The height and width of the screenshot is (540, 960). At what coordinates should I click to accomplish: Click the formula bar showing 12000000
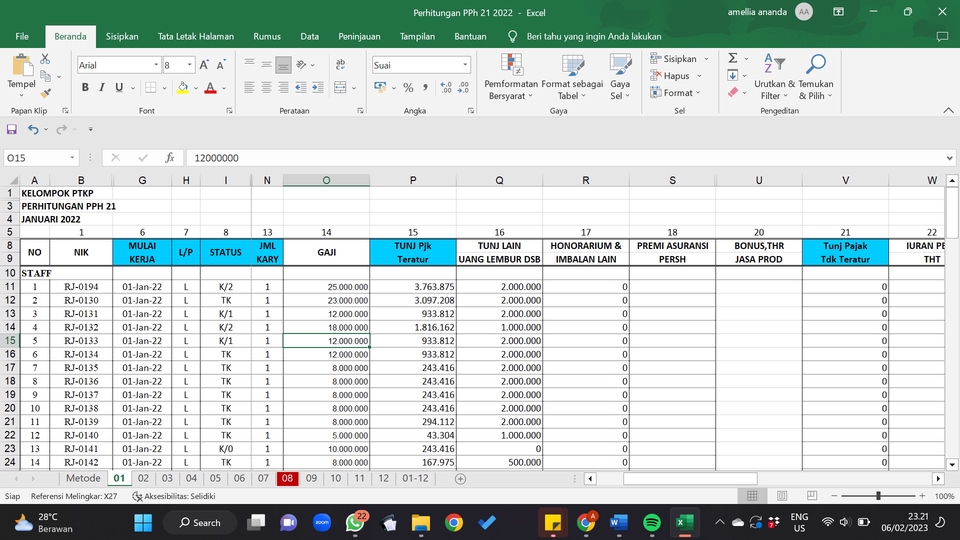[569, 158]
